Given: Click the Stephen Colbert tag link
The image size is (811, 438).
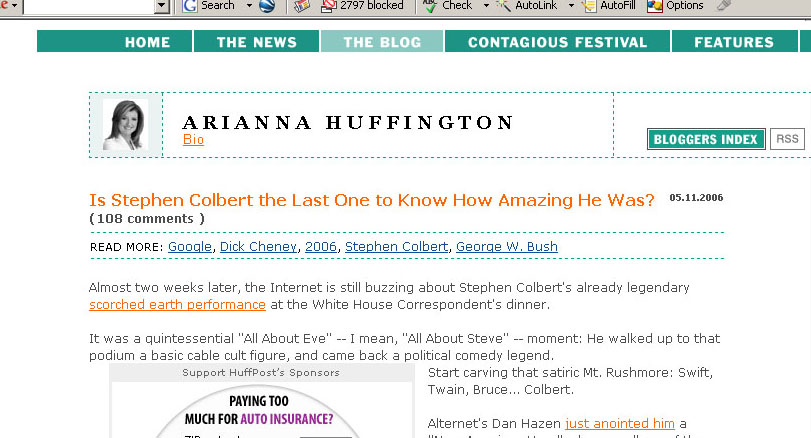Looking at the screenshot, I should click(397, 247).
